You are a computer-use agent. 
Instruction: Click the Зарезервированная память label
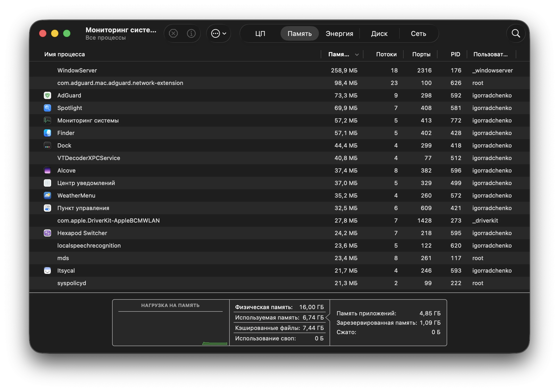click(x=377, y=323)
